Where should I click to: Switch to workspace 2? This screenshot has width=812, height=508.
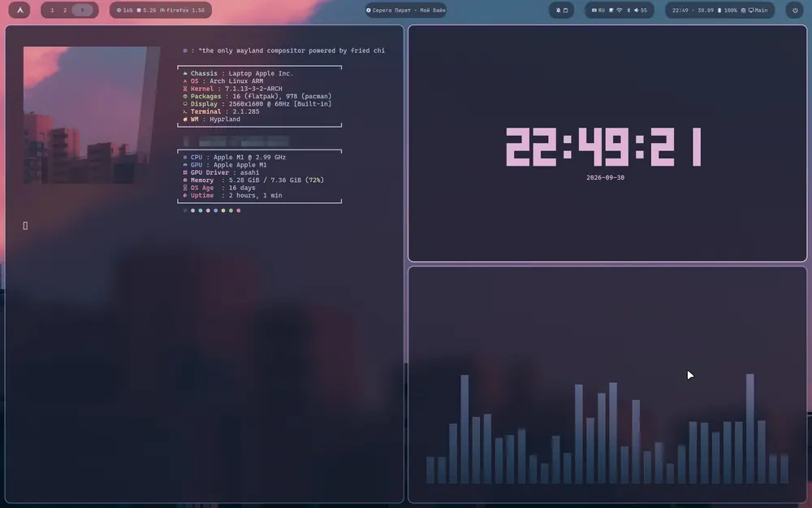pos(65,11)
